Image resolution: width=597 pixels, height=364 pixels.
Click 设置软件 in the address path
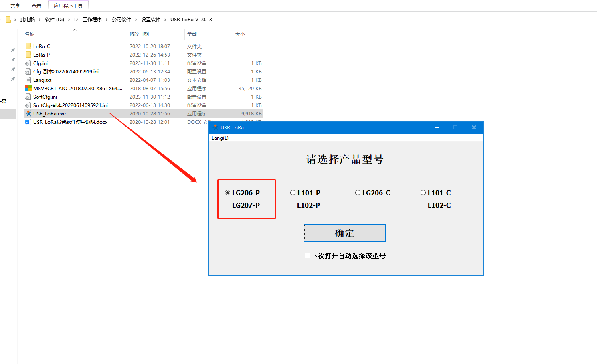(x=151, y=19)
